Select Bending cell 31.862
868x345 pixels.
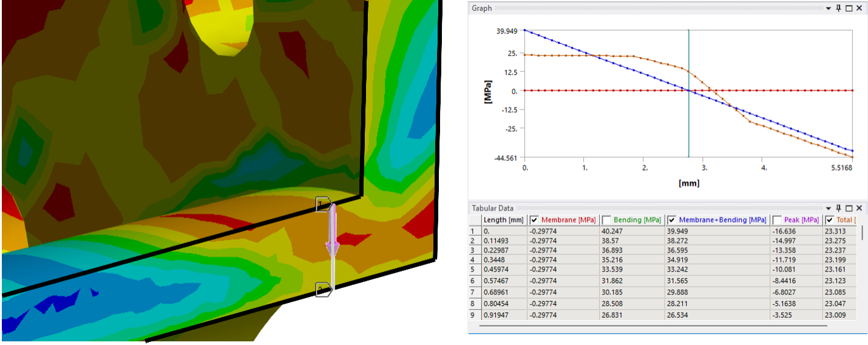[631, 281]
